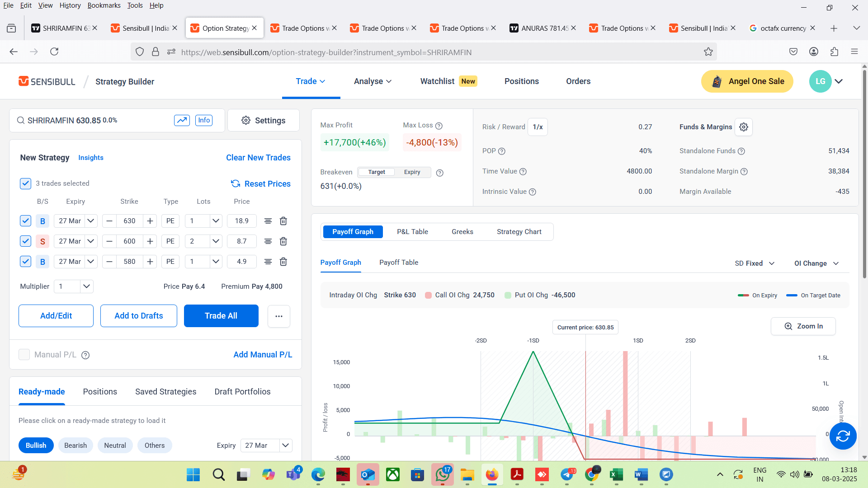Show Intrinsic Value help tooltip
Screen dimensions: 868x488
pos(533,192)
